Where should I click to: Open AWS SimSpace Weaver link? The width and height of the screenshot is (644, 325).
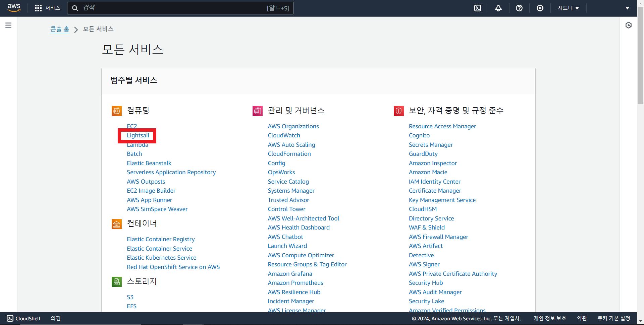coord(157,209)
